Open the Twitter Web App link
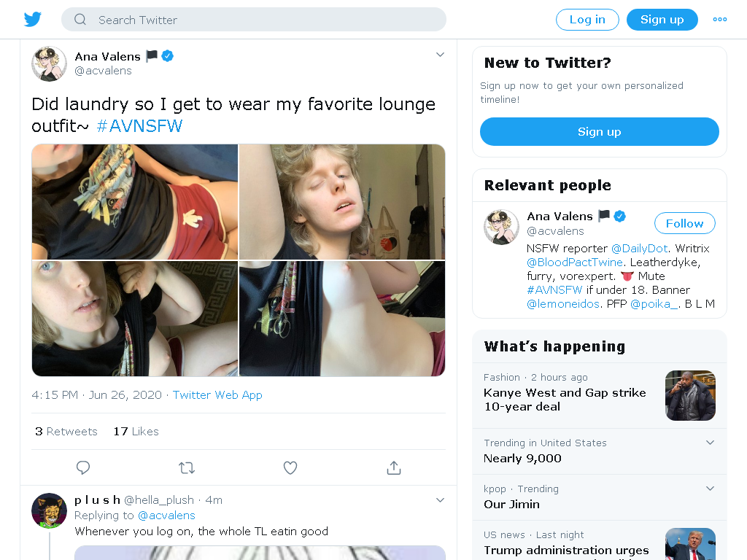747x560 pixels. 217,394
